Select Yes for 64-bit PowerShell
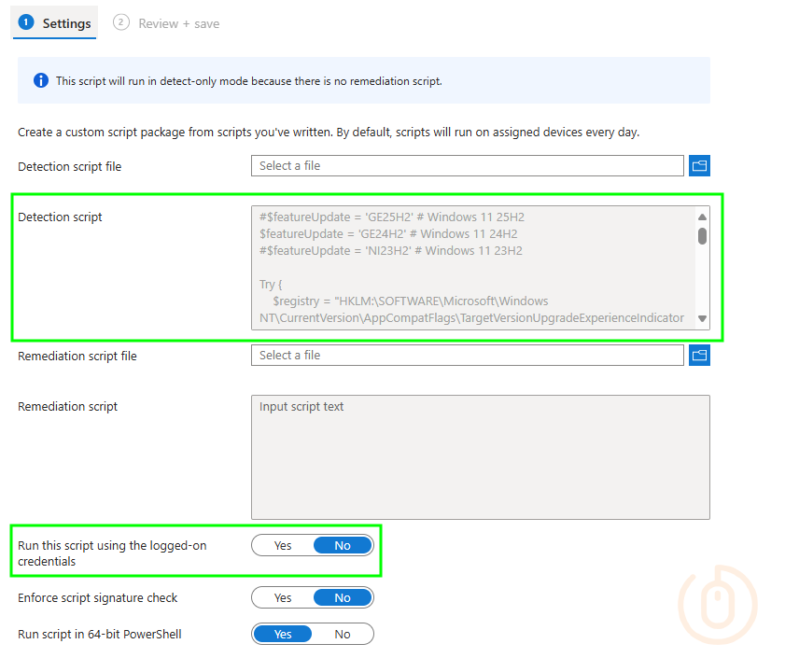The image size is (785, 672). (x=283, y=635)
